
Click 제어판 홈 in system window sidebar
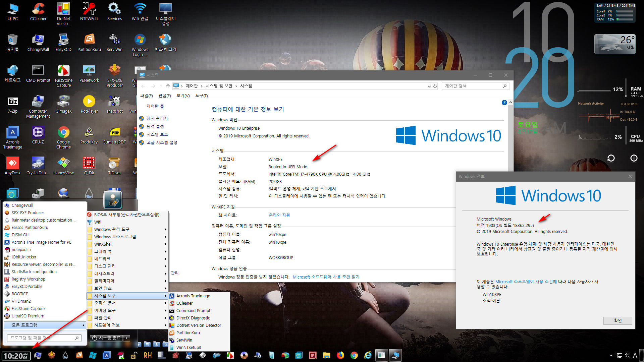[155, 106]
